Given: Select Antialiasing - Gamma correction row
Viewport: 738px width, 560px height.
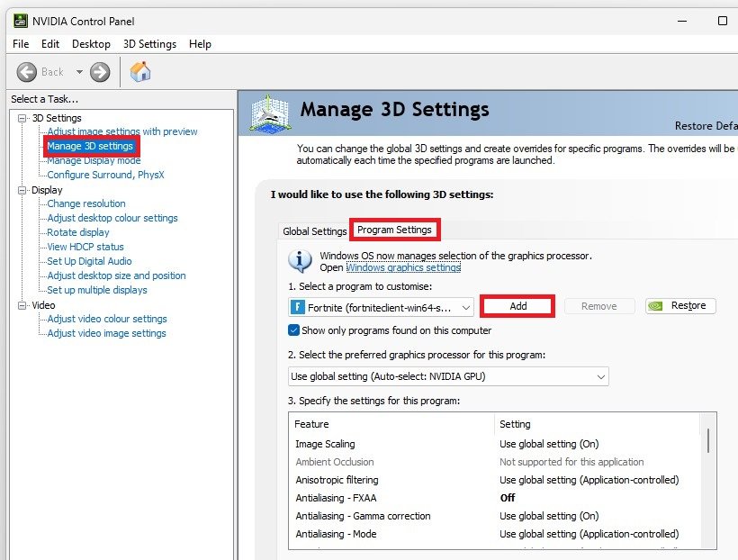Looking at the screenshot, I should point(496,516).
